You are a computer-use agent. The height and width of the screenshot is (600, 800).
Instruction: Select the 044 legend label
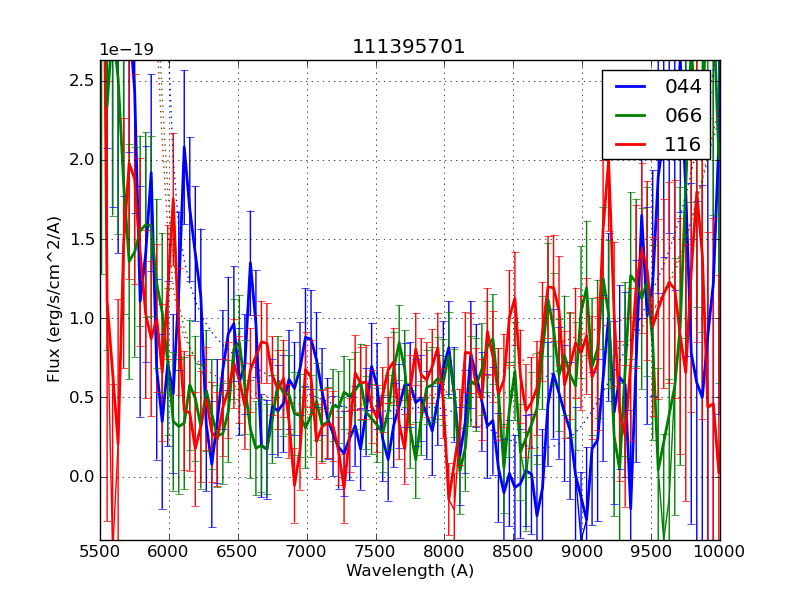pyautogui.click(x=683, y=87)
